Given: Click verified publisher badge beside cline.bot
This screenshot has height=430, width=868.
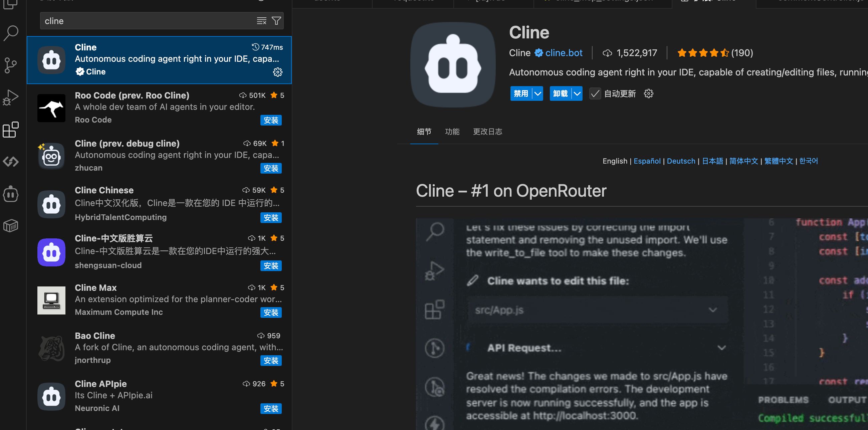Looking at the screenshot, I should point(539,53).
